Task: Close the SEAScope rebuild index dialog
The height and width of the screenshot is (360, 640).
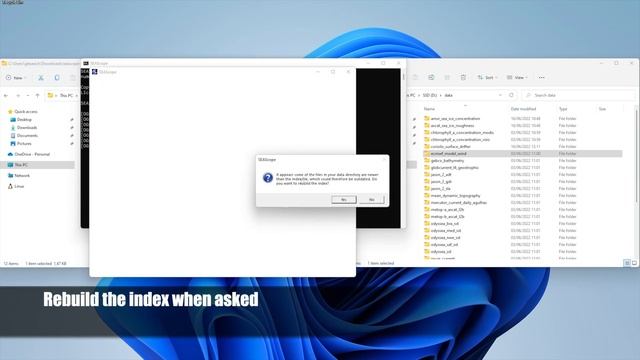Action: pos(384,160)
